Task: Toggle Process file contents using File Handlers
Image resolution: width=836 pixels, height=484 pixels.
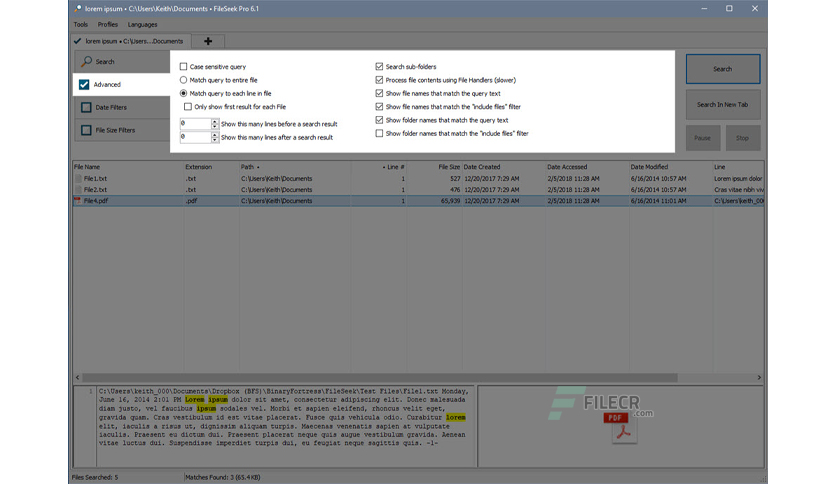Action: (379, 80)
